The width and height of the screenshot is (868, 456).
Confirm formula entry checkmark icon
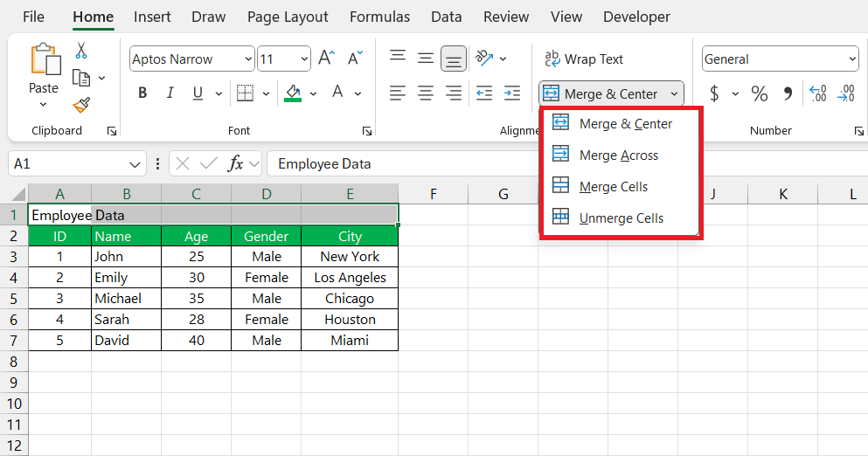point(209,164)
